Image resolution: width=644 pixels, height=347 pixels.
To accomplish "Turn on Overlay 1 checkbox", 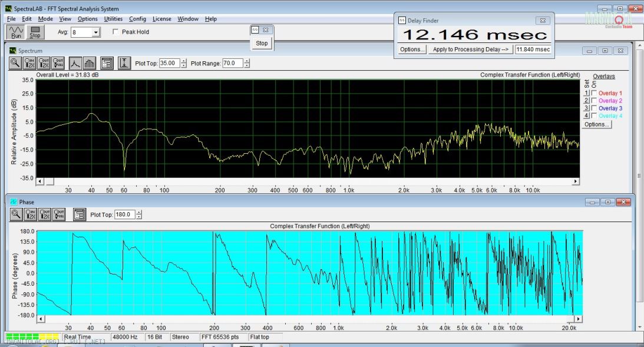I will tap(594, 93).
